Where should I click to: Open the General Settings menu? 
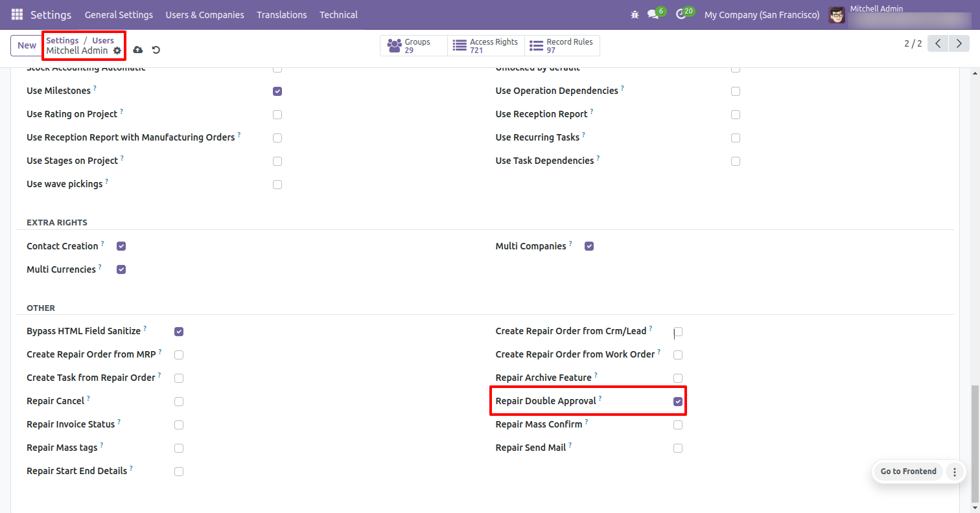(119, 15)
